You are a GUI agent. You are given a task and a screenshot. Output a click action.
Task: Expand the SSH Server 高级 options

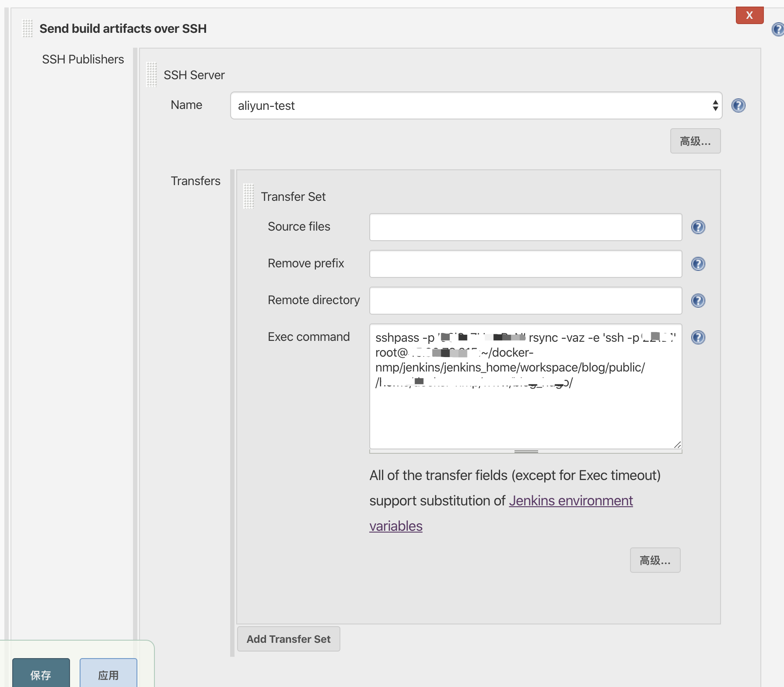pyautogui.click(x=695, y=141)
